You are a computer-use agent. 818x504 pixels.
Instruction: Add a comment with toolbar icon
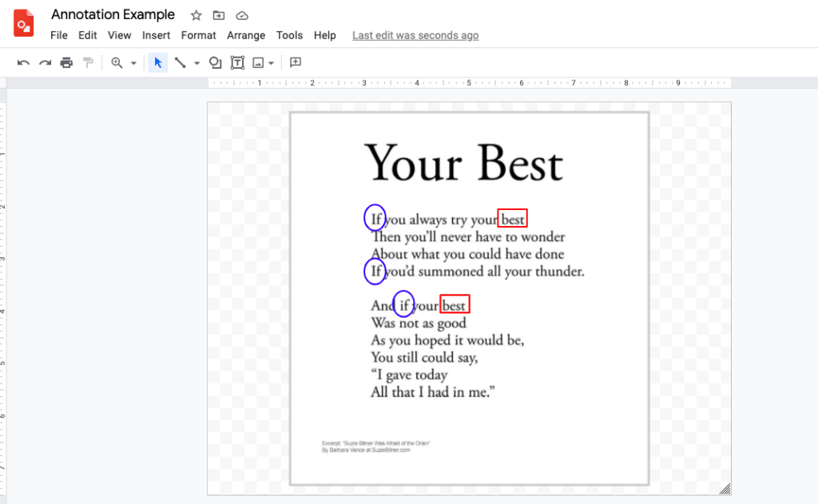(296, 62)
